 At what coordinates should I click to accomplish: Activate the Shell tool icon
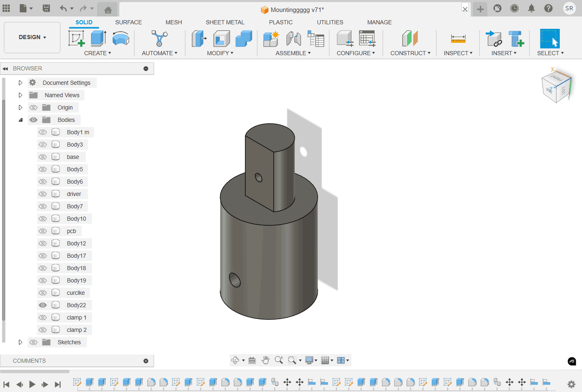coord(221,39)
